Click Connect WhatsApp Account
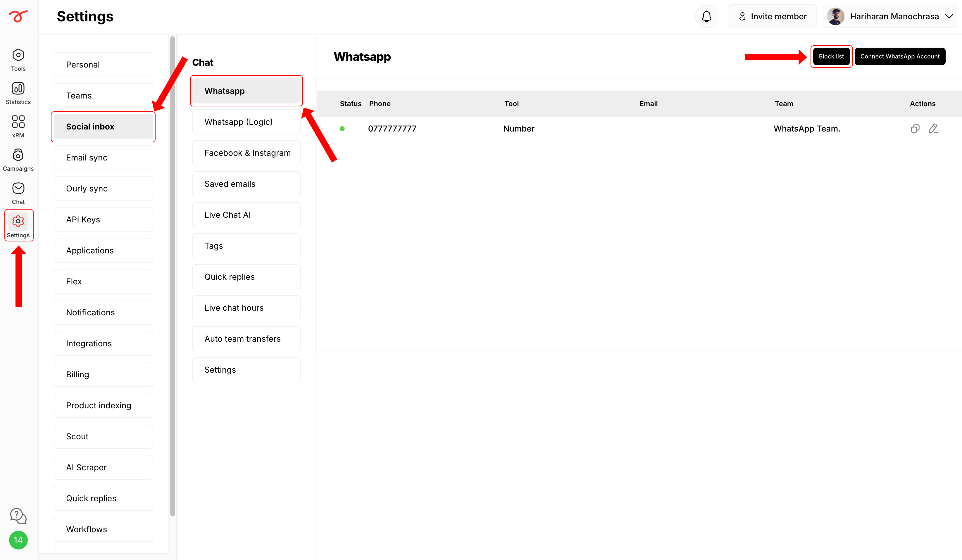 pyautogui.click(x=900, y=56)
